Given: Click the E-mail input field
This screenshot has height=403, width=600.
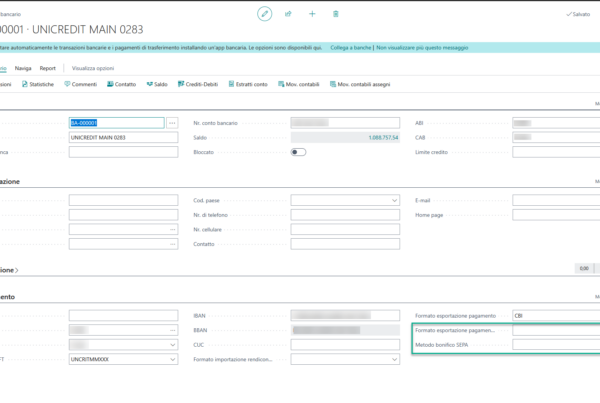Looking at the screenshot, I should point(556,201).
